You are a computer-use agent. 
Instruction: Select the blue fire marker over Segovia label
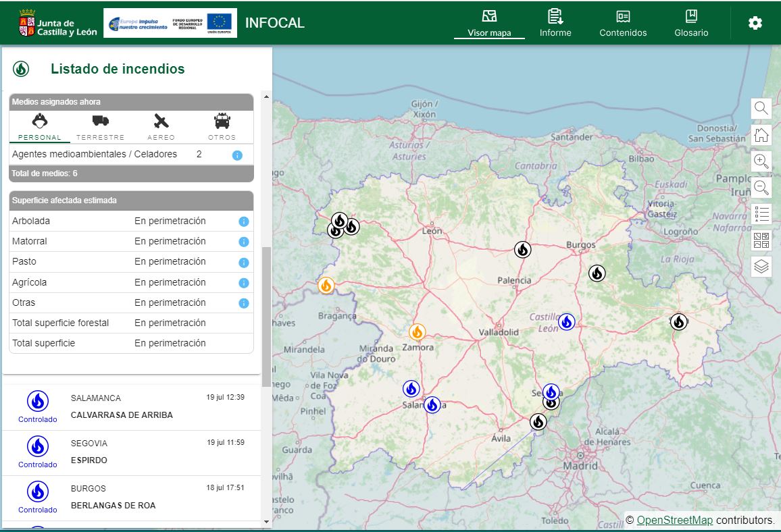551,392
